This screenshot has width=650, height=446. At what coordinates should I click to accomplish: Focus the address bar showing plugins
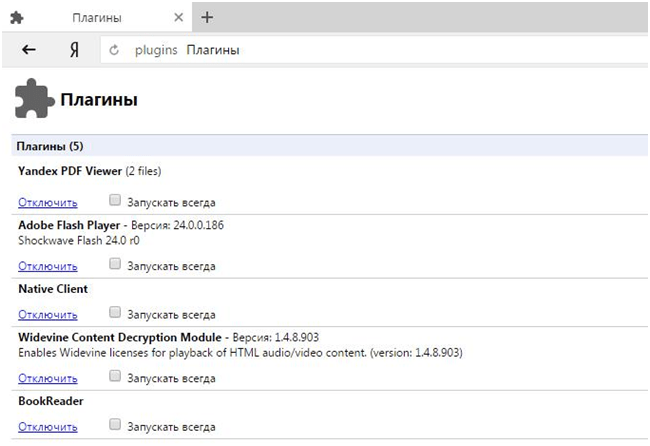pyautogui.click(x=374, y=50)
